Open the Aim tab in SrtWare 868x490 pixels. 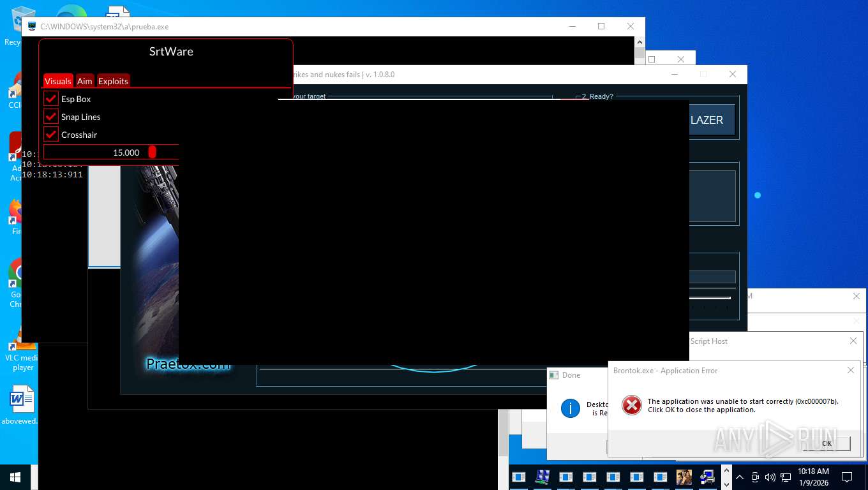pyautogui.click(x=85, y=81)
